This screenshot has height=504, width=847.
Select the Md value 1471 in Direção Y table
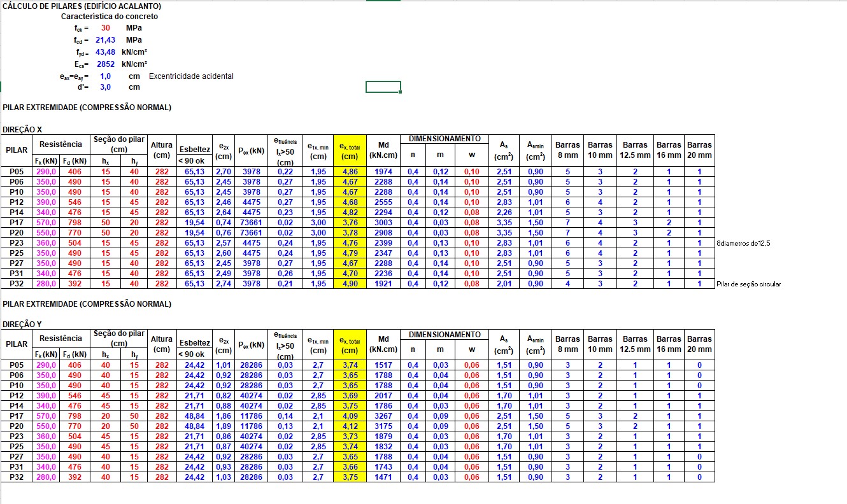383,477
